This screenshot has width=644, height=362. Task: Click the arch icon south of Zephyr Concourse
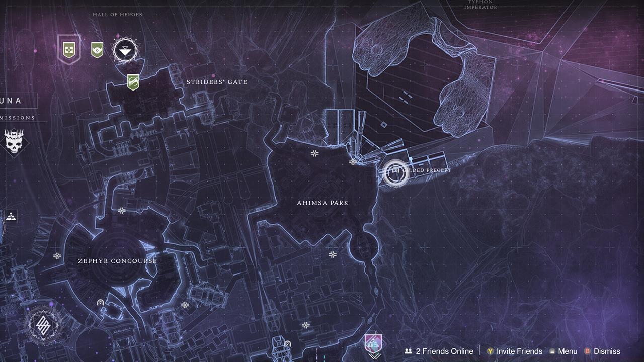click(101, 303)
